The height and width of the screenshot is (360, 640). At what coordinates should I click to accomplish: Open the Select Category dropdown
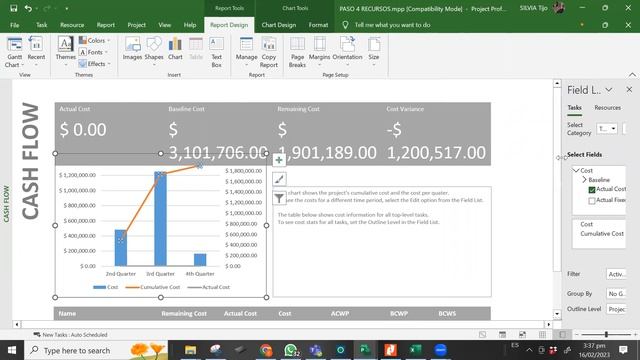[x=607, y=129]
